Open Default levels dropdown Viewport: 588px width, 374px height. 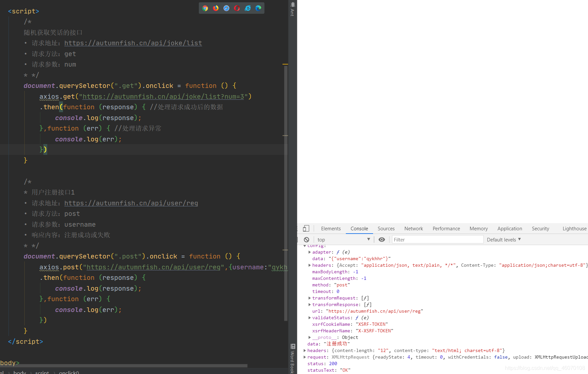[x=504, y=239]
